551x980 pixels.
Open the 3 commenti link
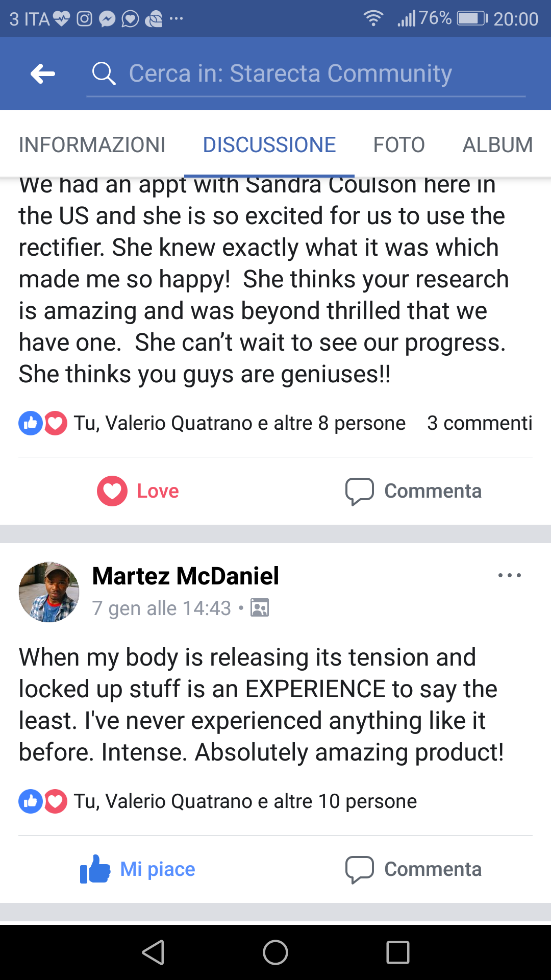tap(480, 423)
